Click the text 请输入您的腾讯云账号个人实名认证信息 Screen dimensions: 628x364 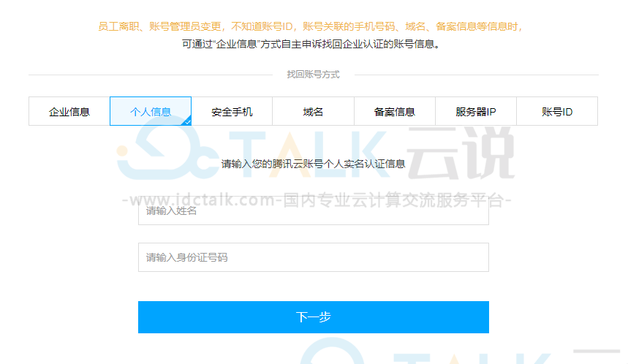pyautogui.click(x=313, y=164)
